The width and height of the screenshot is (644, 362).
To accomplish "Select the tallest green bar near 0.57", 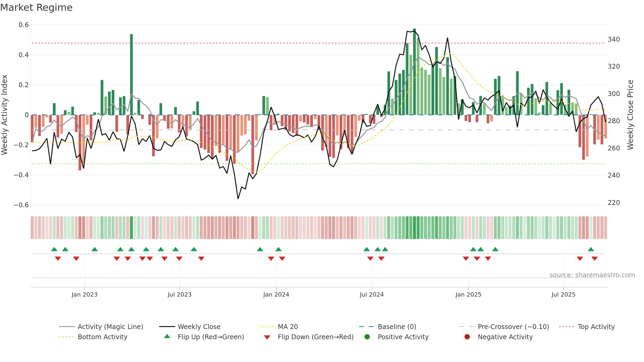I will coord(415,72).
